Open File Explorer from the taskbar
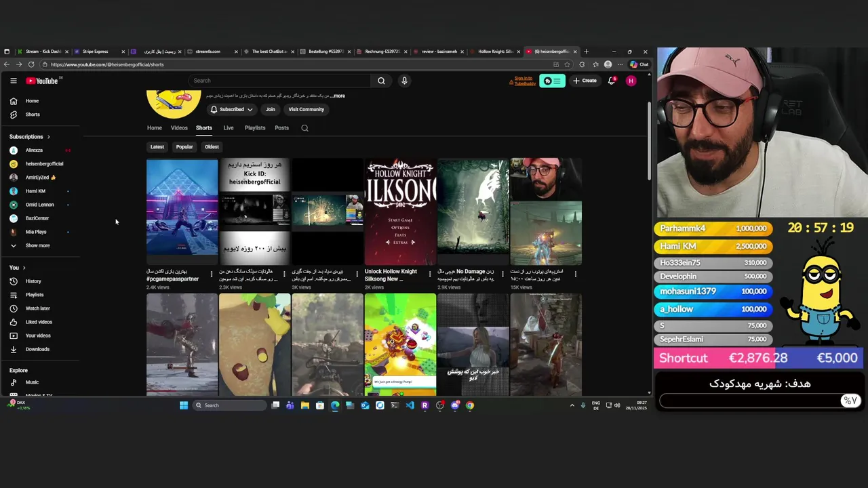The width and height of the screenshot is (868, 488). [x=305, y=405]
